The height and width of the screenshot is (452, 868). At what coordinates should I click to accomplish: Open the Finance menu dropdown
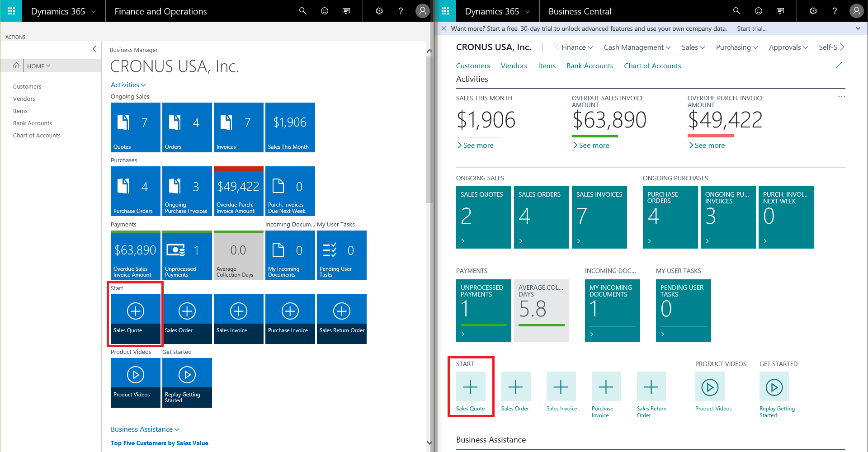(x=577, y=47)
